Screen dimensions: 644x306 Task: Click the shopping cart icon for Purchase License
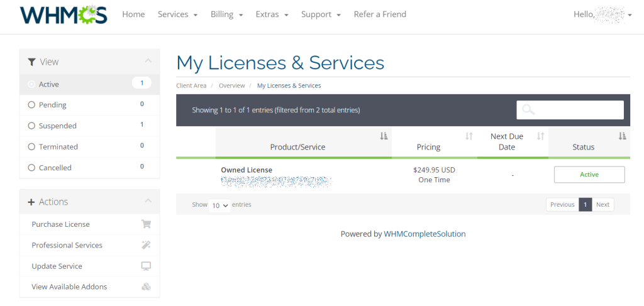coord(146,224)
